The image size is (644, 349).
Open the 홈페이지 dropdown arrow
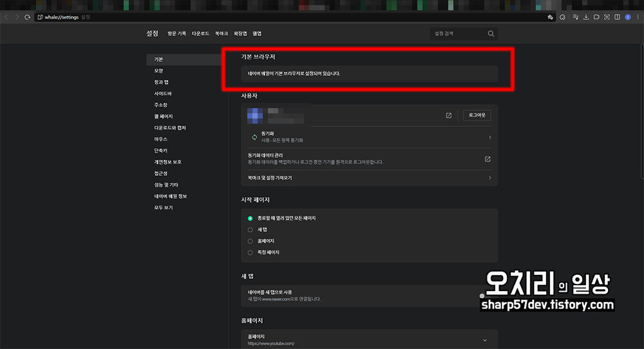click(x=485, y=341)
